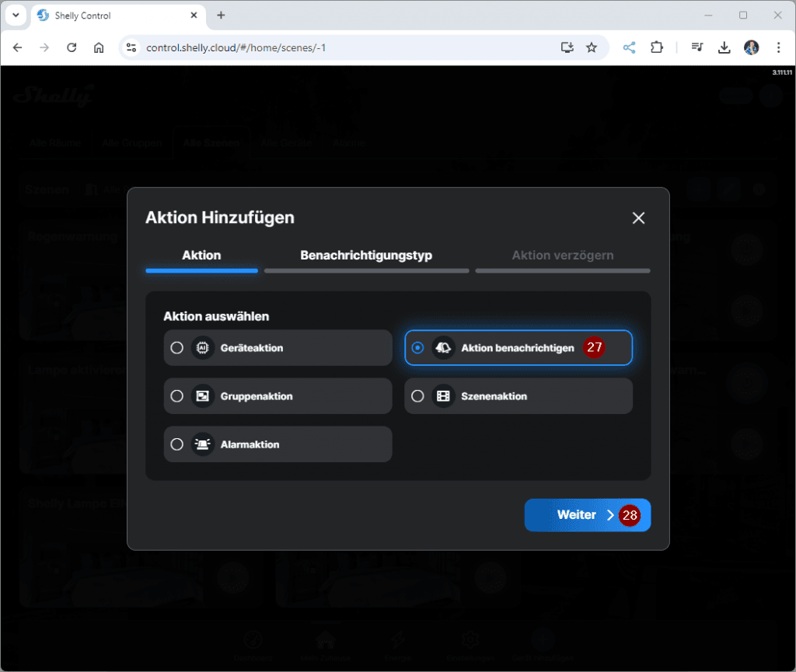Expand the Chrome tab search dropdown
796x672 pixels.
[x=15, y=16]
